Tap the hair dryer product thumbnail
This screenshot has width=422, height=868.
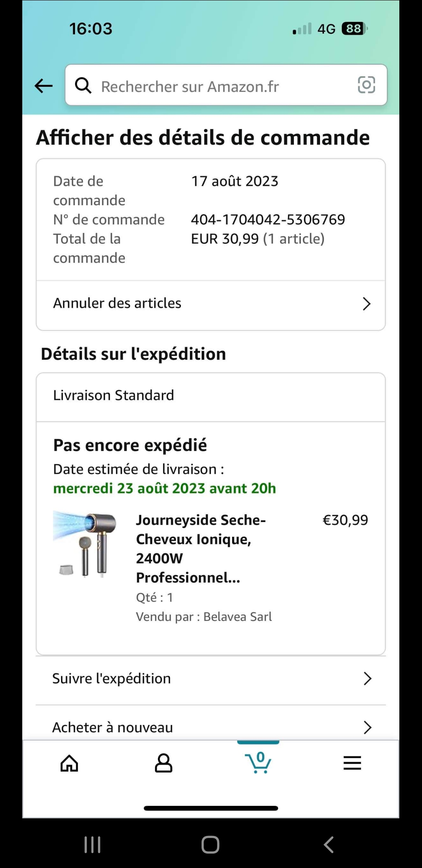(85, 543)
